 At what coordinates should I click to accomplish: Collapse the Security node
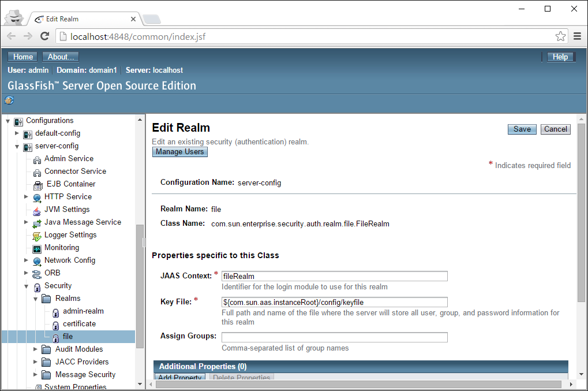tap(26, 286)
